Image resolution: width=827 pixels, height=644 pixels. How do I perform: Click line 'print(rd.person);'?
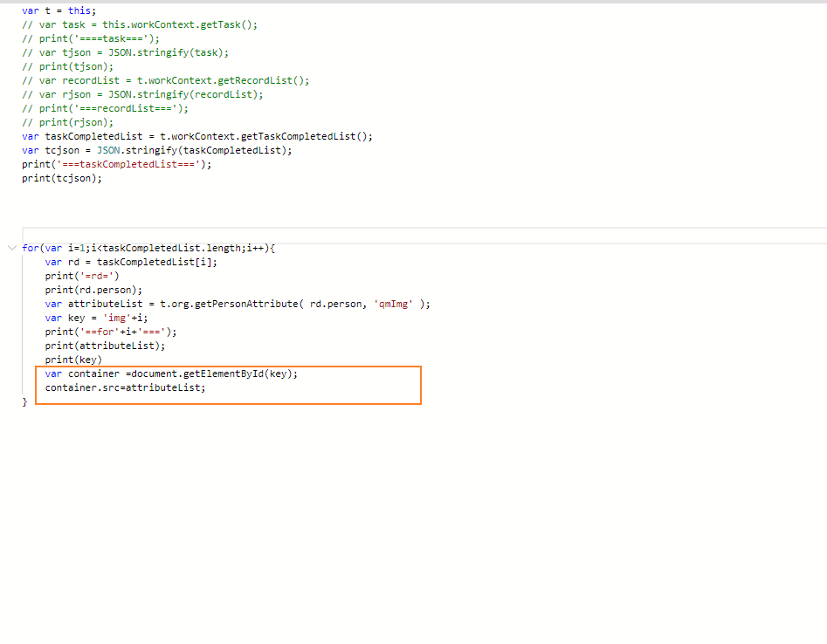[93, 290]
